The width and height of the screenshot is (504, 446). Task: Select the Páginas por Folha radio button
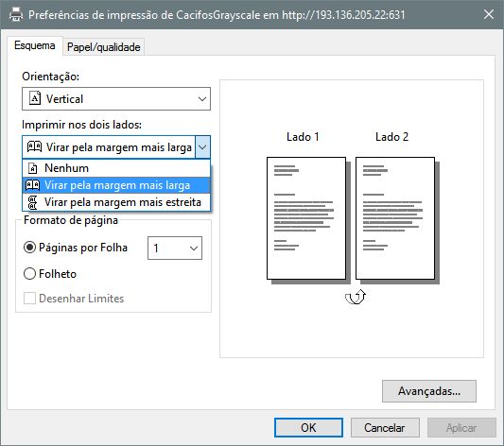tap(29, 248)
